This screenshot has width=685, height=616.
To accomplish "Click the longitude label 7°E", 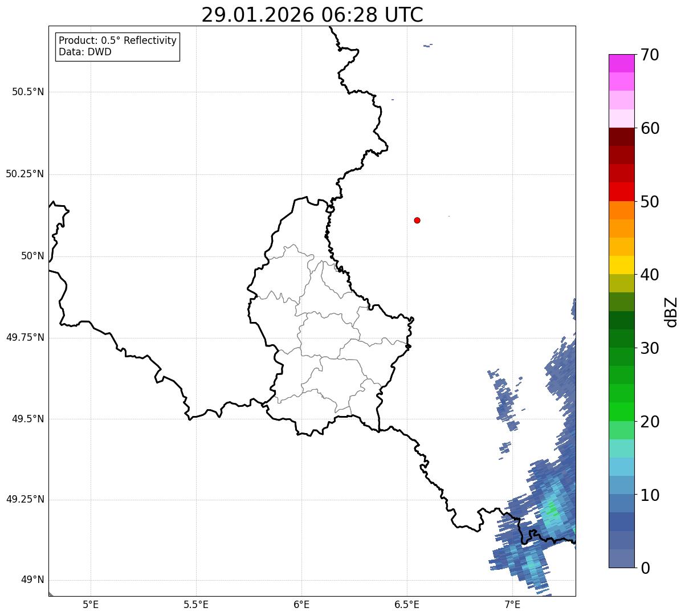I will point(512,604).
